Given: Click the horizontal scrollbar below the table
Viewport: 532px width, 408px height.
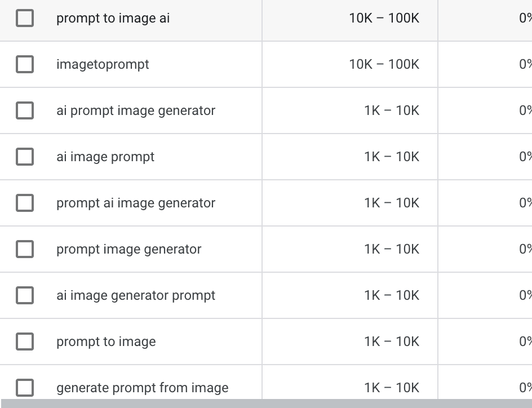Looking at the screenshot, I should point(266,403).
